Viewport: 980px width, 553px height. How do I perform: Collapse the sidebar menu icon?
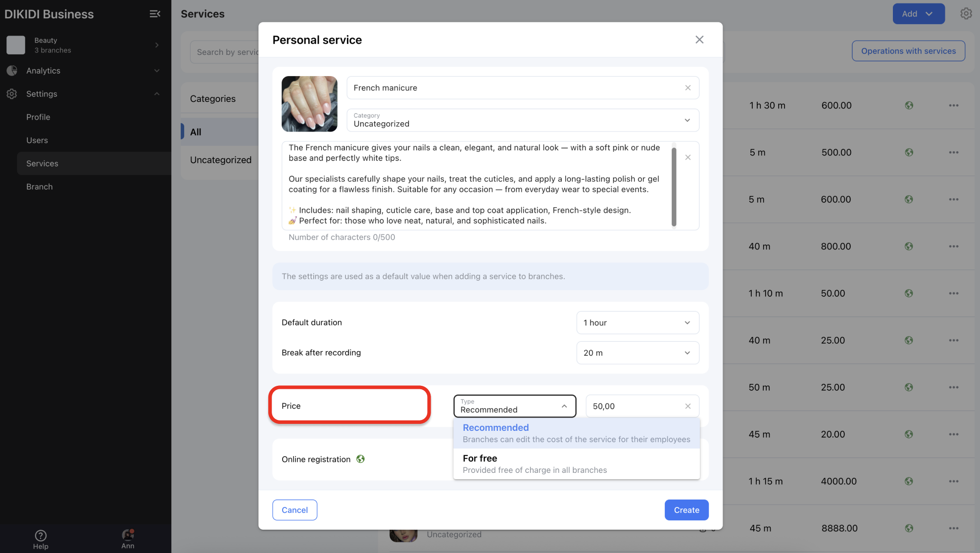tap(155, 14)
